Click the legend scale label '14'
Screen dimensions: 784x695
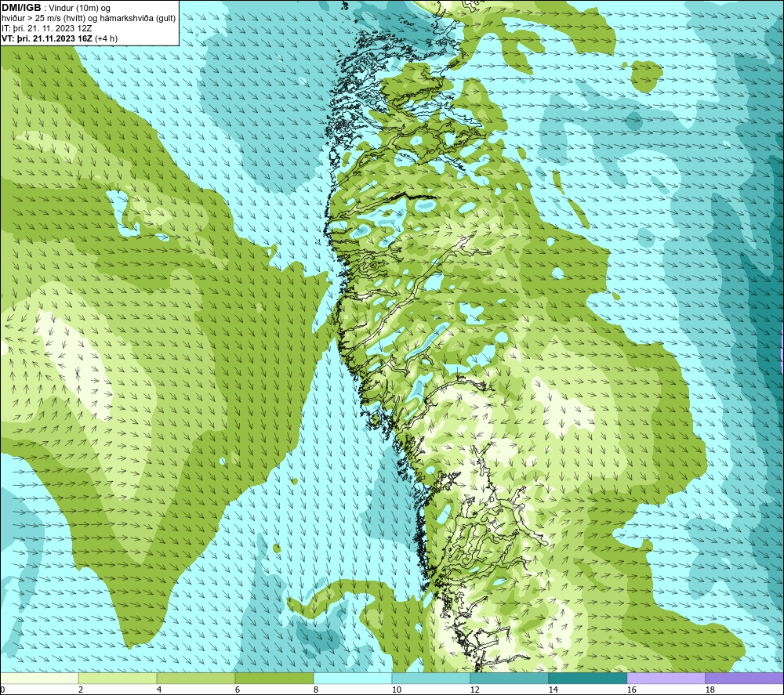click(x=553, y=690)
